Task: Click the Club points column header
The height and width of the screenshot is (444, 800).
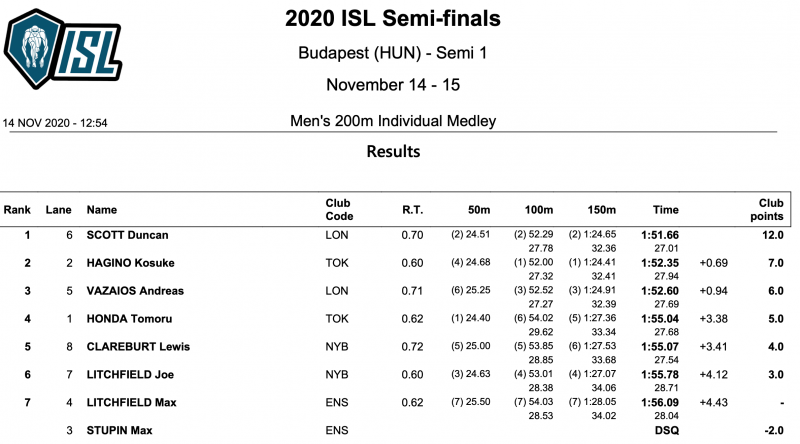Action: [x=767, y=210]
